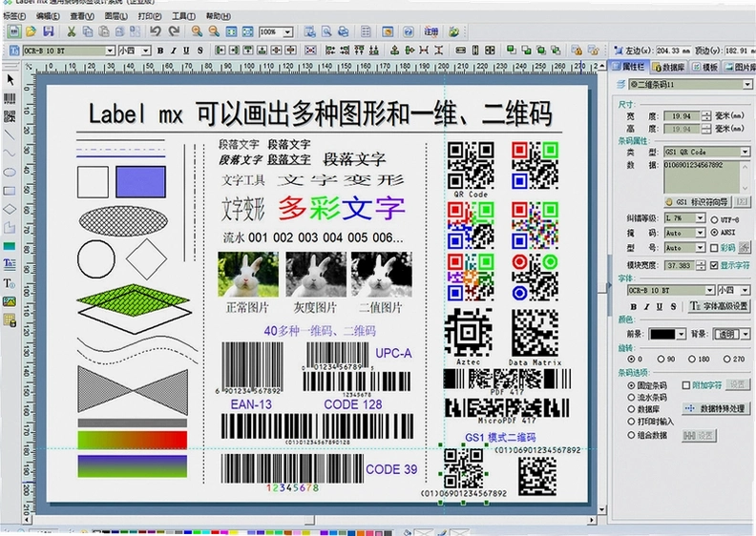
Task: Zoom out with the magnifier minus icon
Action: [214, 31]
